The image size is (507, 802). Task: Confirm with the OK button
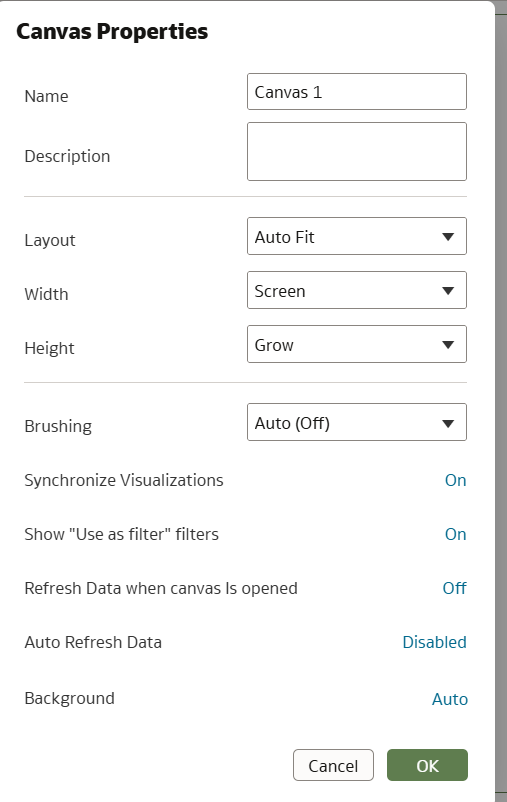tap(427, 765)
